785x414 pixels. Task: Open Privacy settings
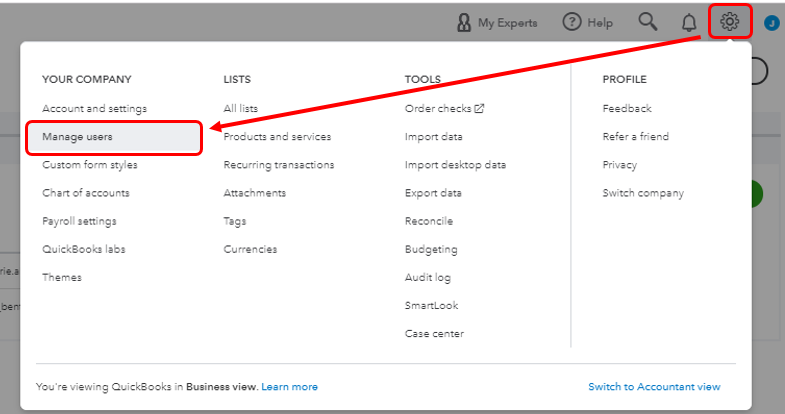620,165
